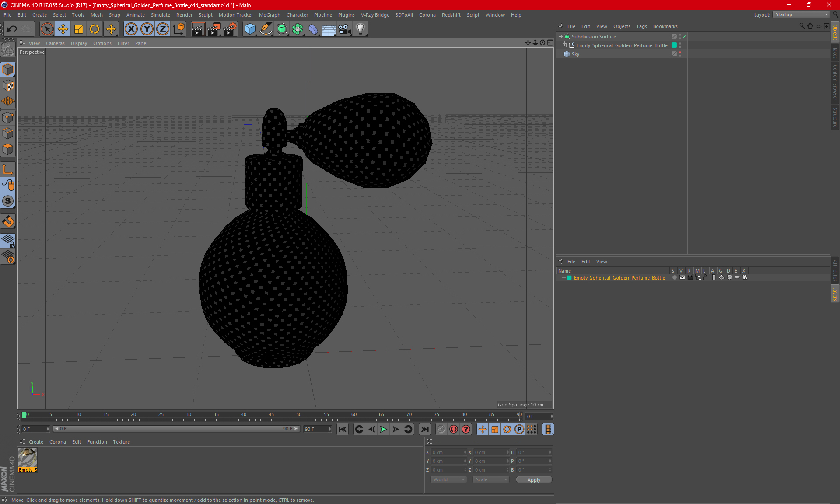Add a Camera object
The width and height of the screenshot is (840, 504).
tap(345, 29)
